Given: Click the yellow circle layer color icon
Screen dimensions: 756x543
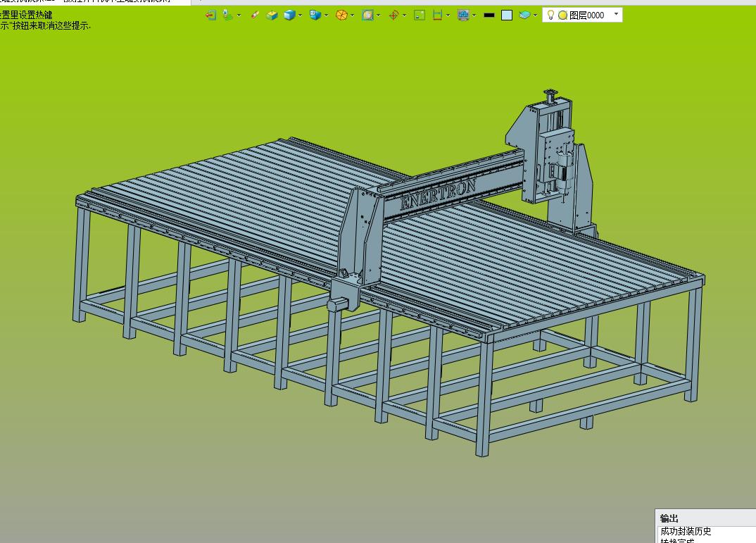Looking at the screenshot, I should [x=562, y=15].
